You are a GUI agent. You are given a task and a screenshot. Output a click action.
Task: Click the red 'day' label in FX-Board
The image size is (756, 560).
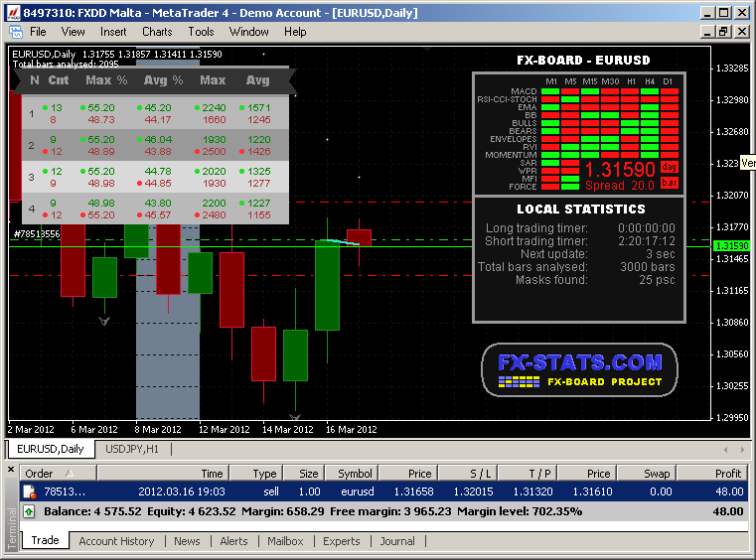[670, 167]
